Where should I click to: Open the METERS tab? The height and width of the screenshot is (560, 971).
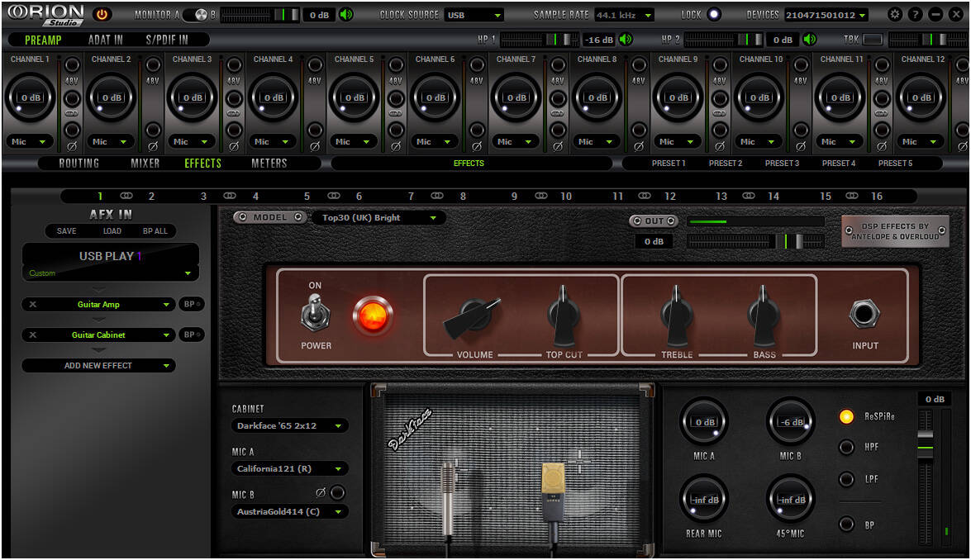[x=269, y=164]
